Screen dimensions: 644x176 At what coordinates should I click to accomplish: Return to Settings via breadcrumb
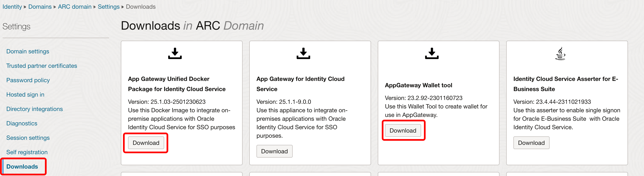(x=109, y=7)
